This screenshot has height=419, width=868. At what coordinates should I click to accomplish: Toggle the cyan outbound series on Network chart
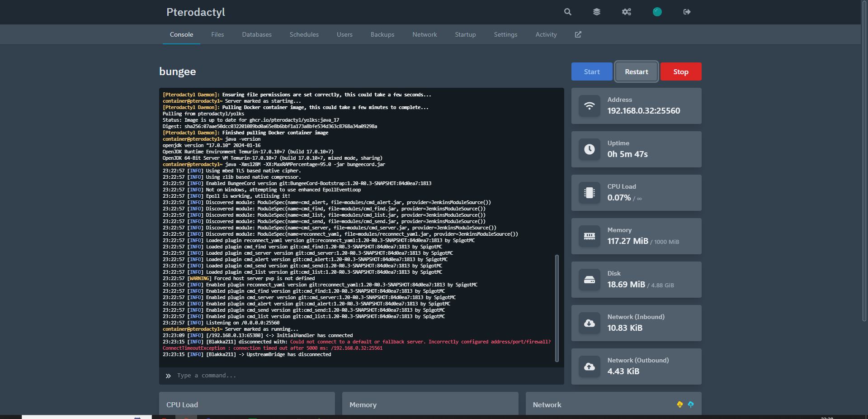coord(690,405)
